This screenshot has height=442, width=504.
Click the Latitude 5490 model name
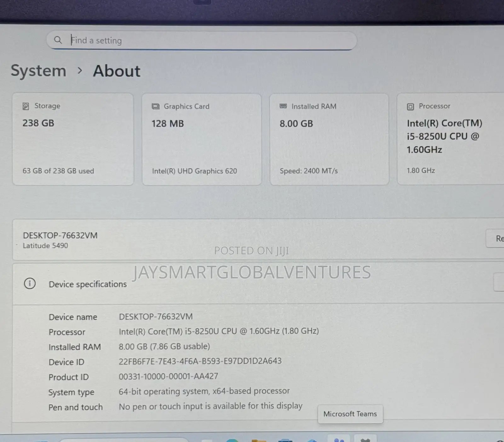click(45, 245)
